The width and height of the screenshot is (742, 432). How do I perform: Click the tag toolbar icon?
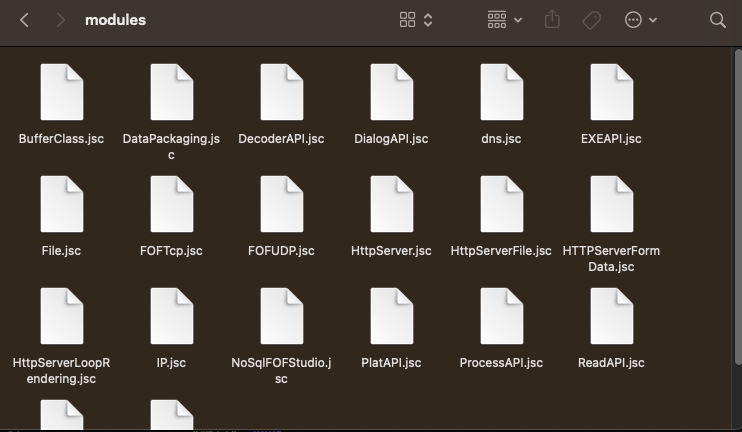coord(592,20)
